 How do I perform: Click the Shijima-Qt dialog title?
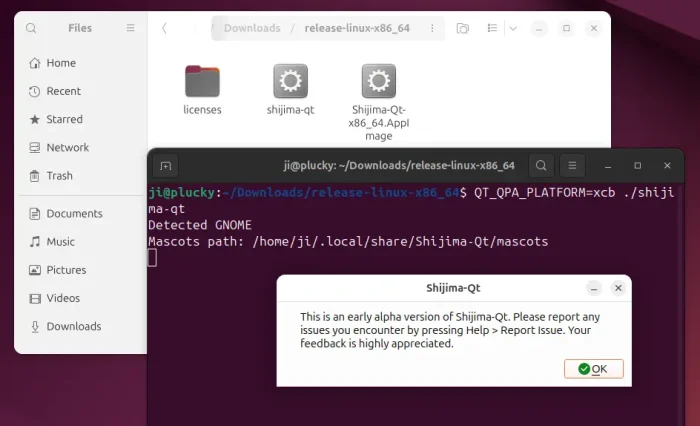pos(453,288)
